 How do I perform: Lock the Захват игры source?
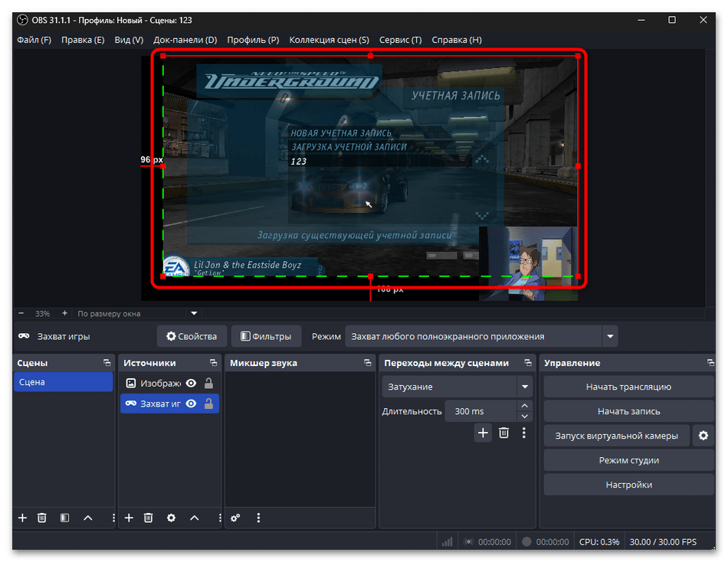pos(208,404)
